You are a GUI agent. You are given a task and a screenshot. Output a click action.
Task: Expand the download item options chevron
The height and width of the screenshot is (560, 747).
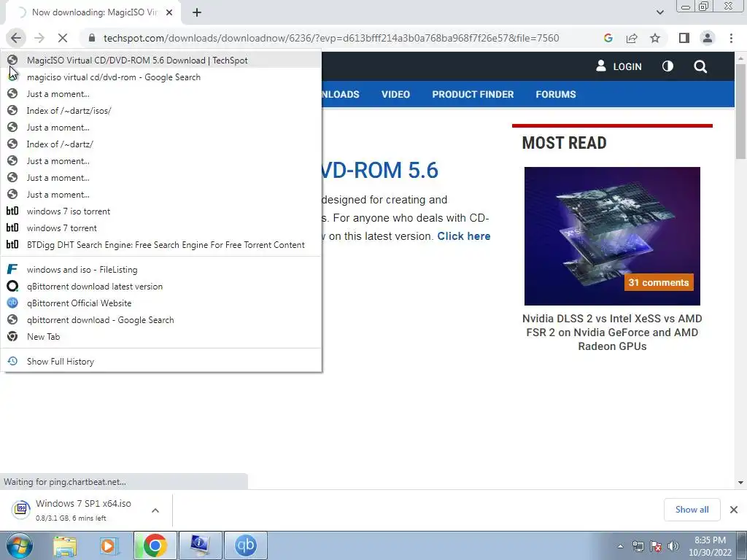point(155,510)
